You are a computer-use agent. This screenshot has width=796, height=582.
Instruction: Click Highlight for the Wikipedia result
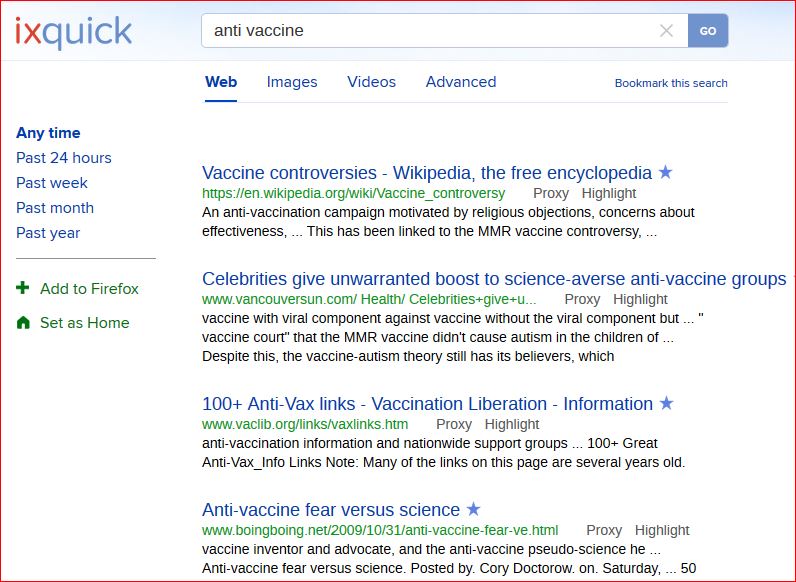(609, 193)
